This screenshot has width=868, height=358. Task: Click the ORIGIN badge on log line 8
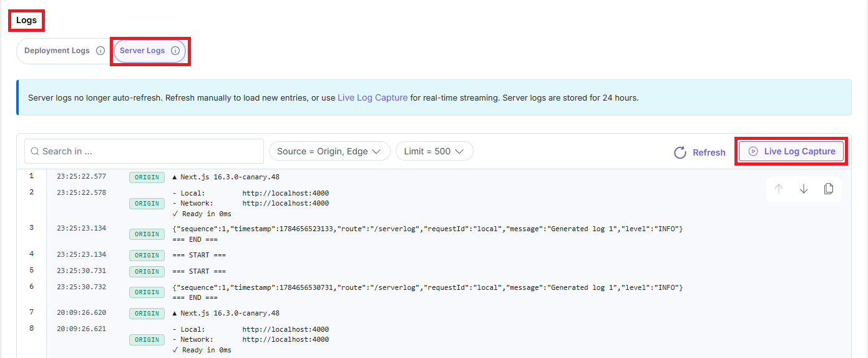pos(147,340)
